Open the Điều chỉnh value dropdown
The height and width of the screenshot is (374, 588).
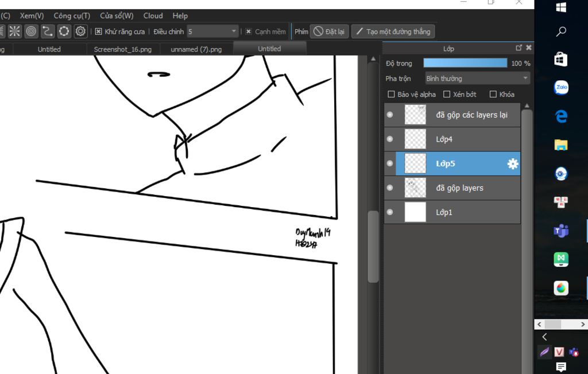coord(212,32)
